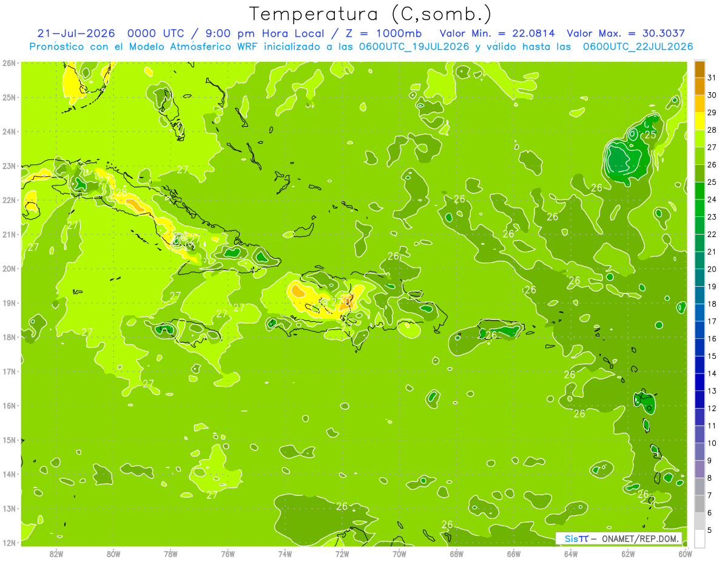Click the '20' legend value

coord(712,269)
